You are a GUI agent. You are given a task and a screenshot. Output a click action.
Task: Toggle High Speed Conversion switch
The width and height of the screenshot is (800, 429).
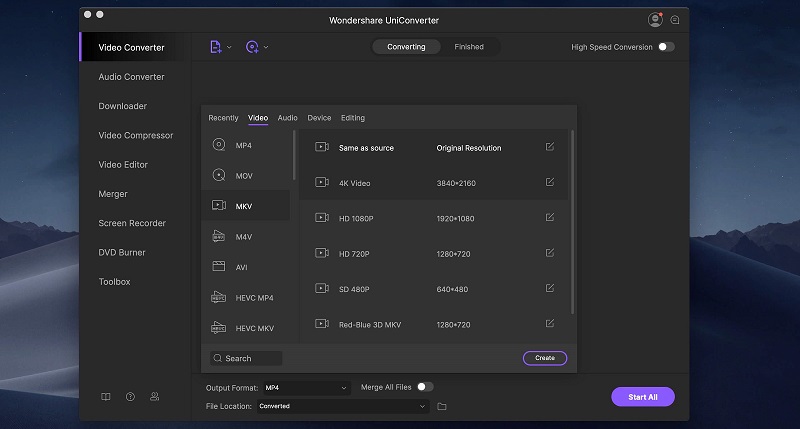click(x=666, y=47)
